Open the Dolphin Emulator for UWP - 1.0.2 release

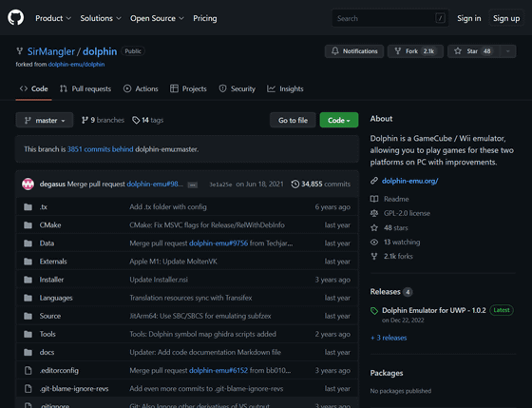tap(434, 310)
